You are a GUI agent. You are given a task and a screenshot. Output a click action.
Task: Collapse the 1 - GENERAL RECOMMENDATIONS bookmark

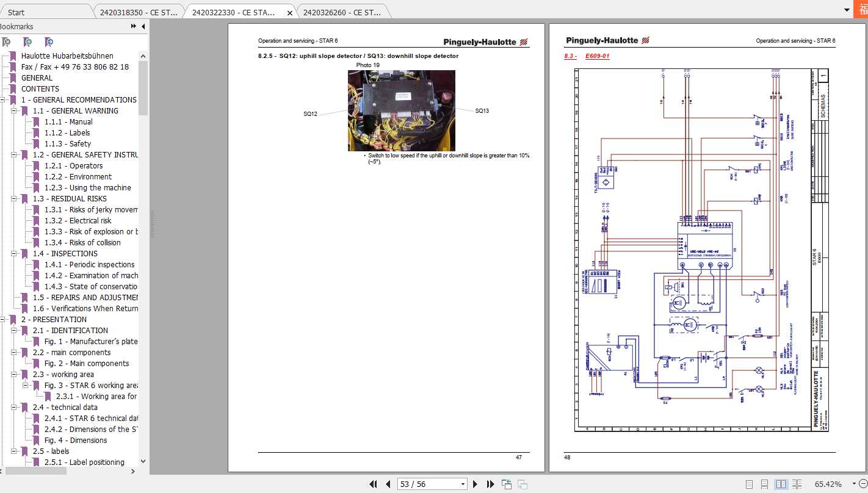click(x=3, y=100)
